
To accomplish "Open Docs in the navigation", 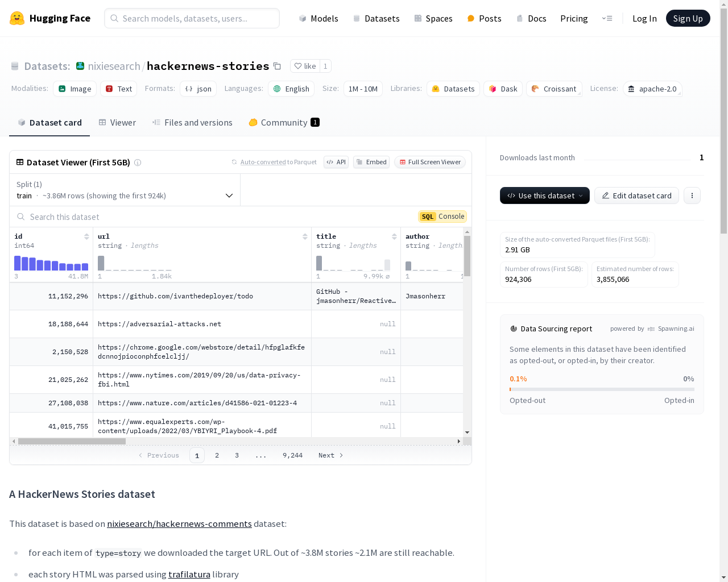I will pyautogui.click(x=531, y=18).
